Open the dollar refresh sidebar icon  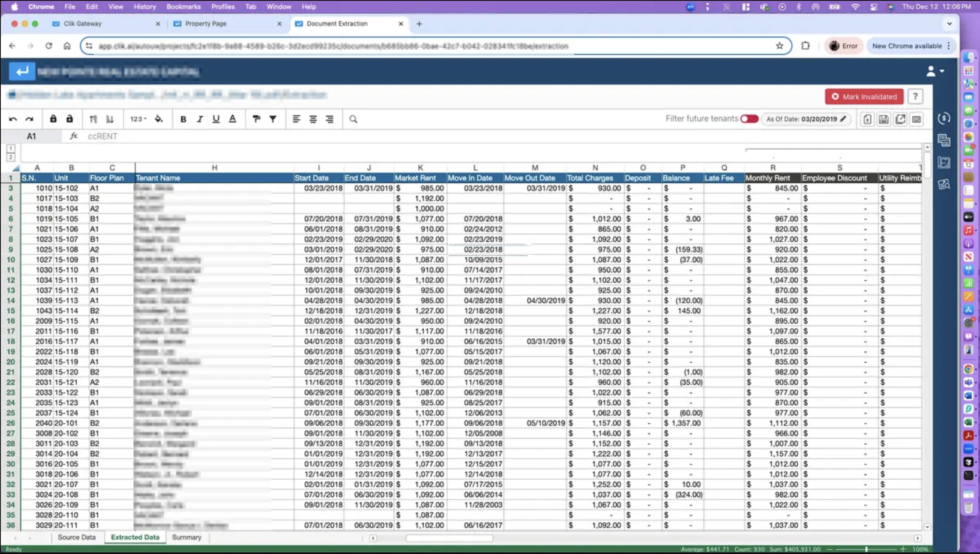944,118
